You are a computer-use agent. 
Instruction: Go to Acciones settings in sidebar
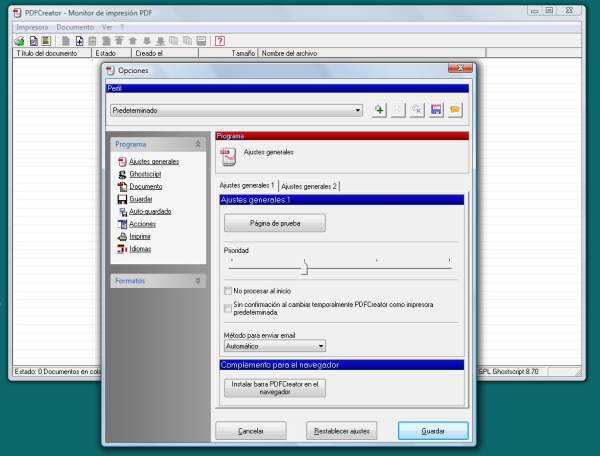[x=142, y=224]
